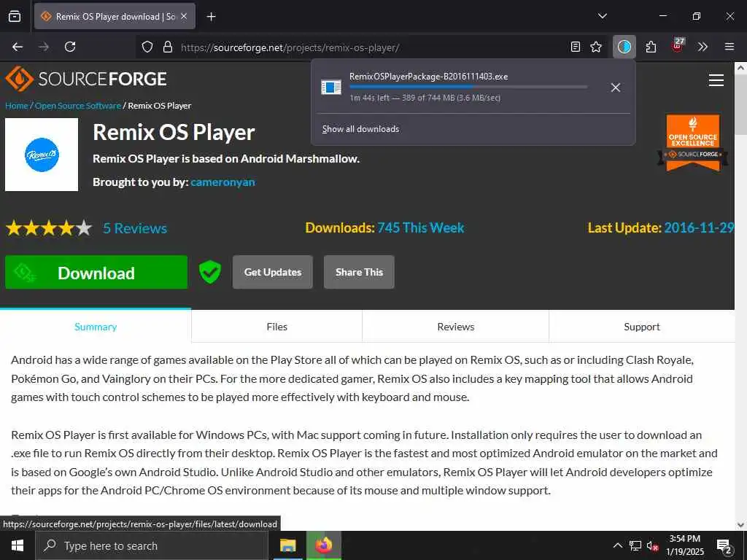Click the muted volume tray icon
The height and width of the screenshot is (560, 747).
652,545
